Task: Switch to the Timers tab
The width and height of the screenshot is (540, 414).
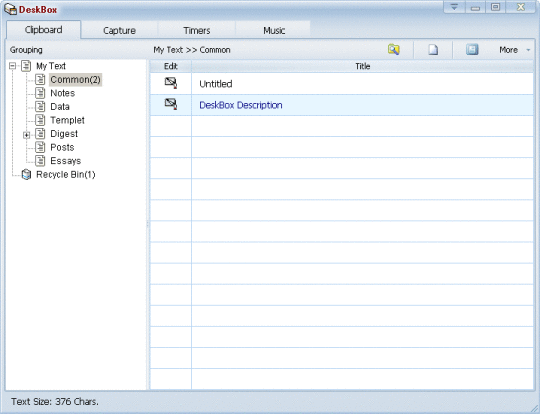Action: (x=197, y=31)
